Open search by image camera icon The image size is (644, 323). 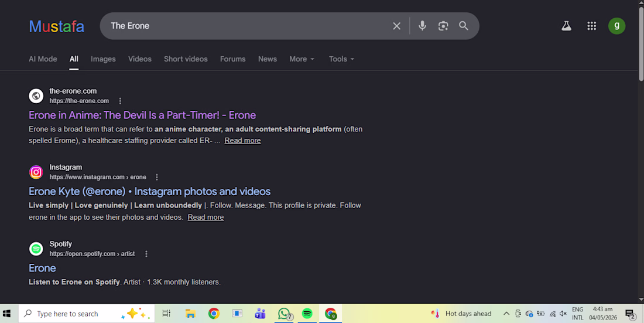pyautogui.click(x=443, y=26)
